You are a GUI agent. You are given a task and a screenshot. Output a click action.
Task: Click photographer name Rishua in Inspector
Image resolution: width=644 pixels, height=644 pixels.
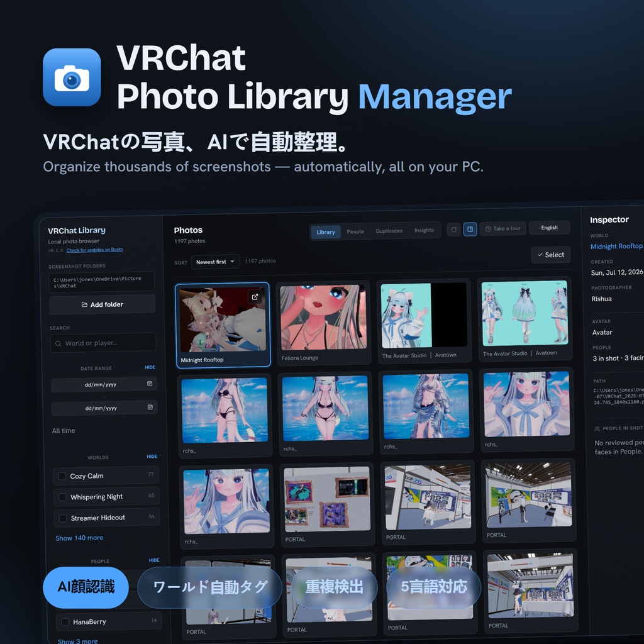click(x=601, y=299)
